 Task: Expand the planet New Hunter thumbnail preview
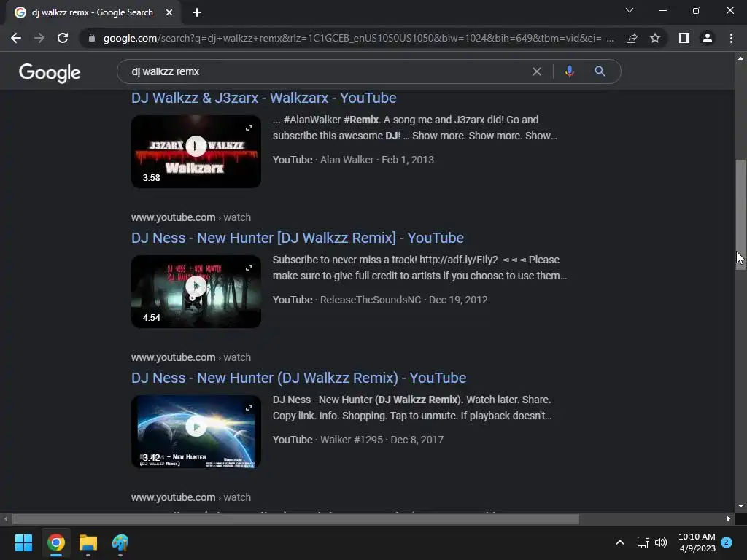pos(249,408)
